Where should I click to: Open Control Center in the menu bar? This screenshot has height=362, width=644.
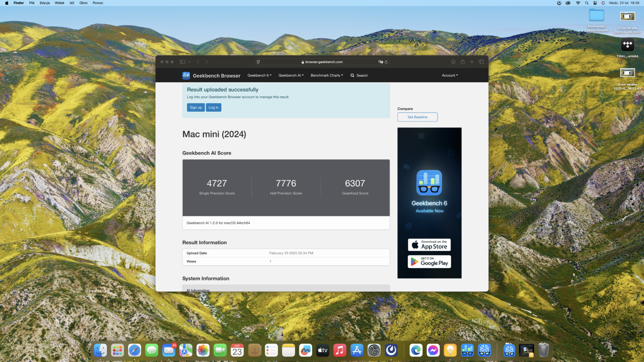click(595, 3)
